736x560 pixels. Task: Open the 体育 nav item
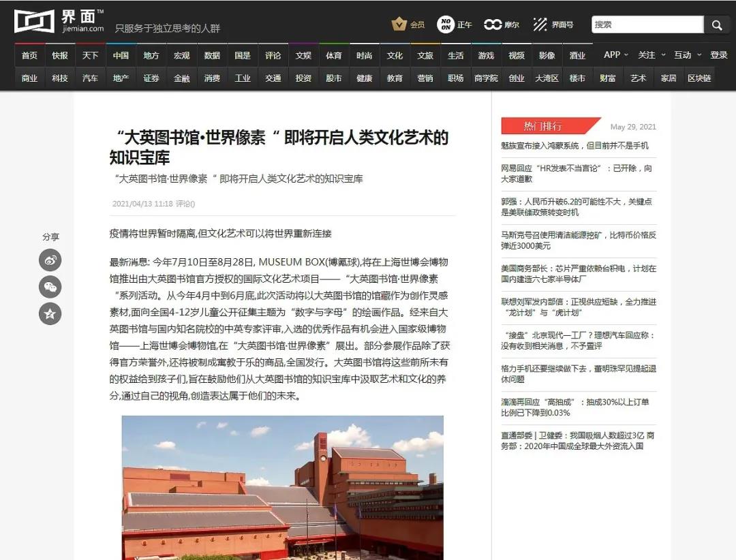pyautogui.click(x=334, y=55)
